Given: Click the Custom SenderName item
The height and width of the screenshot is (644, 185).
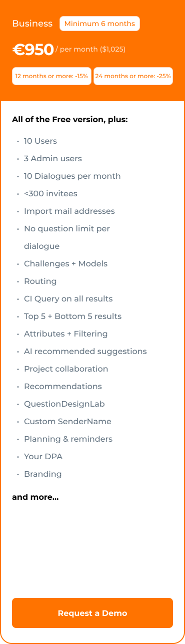Looking at the screenshot, I should coord(67,421).
